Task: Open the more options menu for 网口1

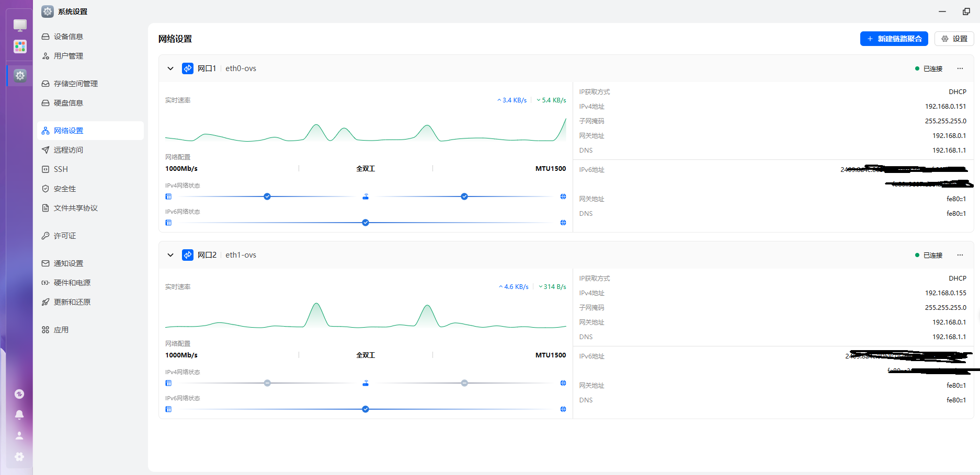Action: click(x=960, y=68)
